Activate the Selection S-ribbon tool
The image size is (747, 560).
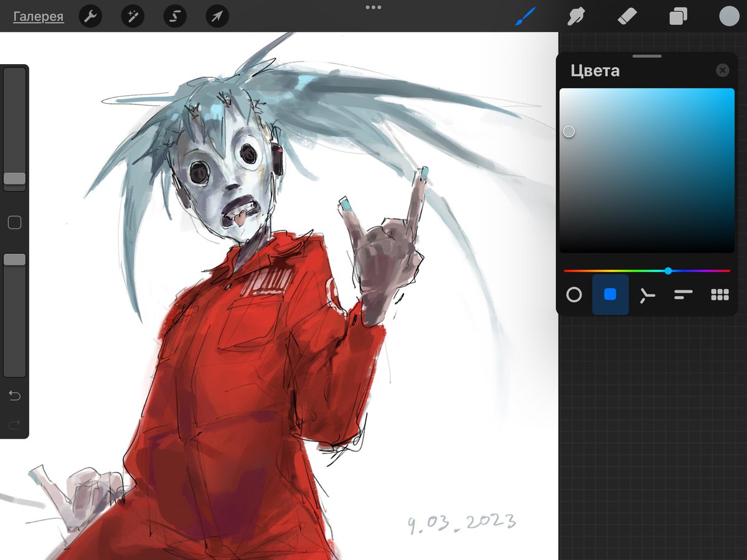[175, 17]
